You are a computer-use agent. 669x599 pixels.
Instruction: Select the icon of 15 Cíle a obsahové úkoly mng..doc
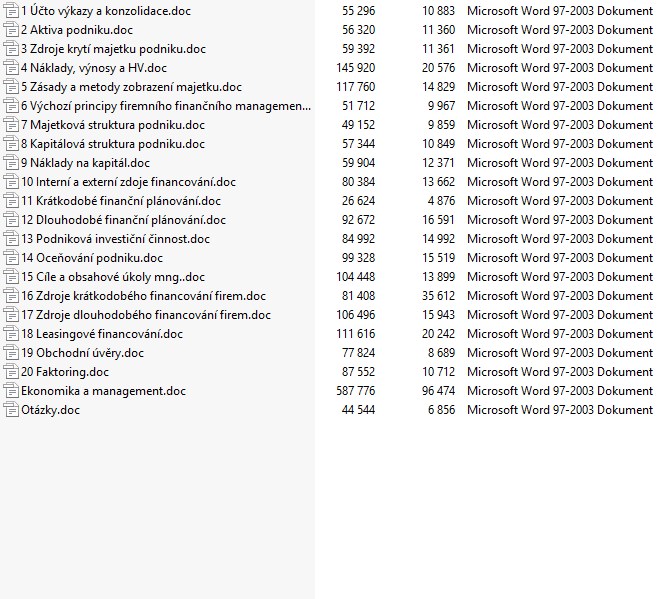click(11, 276)
